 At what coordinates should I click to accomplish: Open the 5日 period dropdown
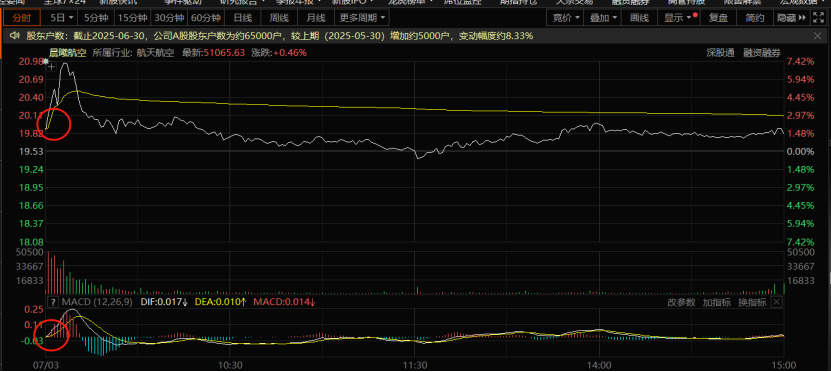pyautogui.click(x=62, y=17)
